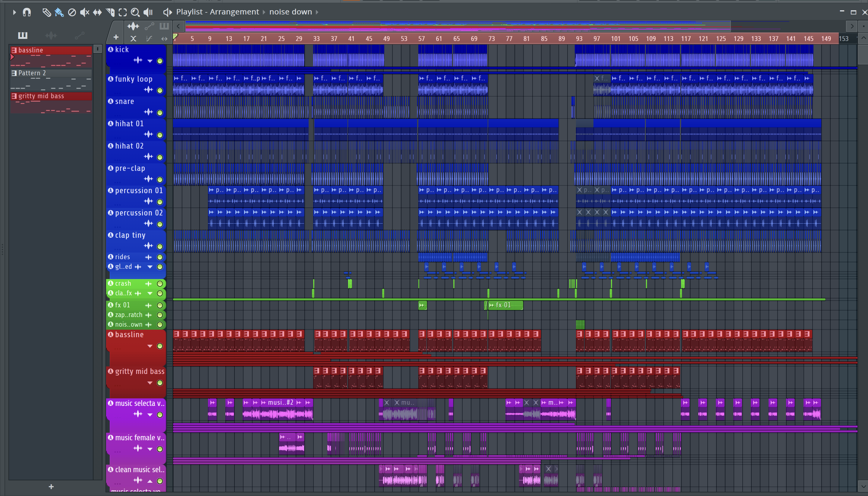Image resolution: width=868 pixels, height=496 pixels.
Task: Click the crossed-arrows icon under the clip focus buttons
Action: (x=133, y=39)
